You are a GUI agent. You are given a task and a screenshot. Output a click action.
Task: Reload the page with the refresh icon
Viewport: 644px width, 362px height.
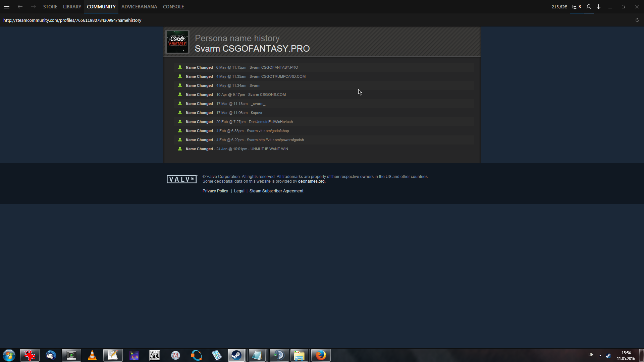tap(637, 20)
